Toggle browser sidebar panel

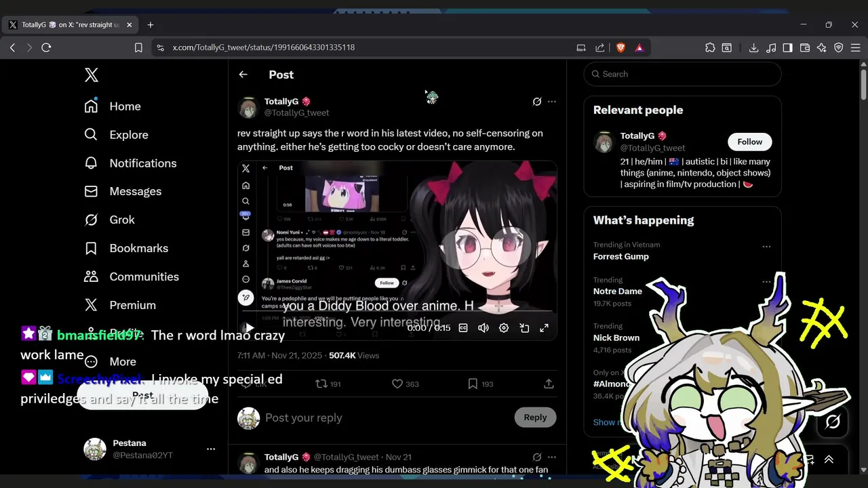787,47
